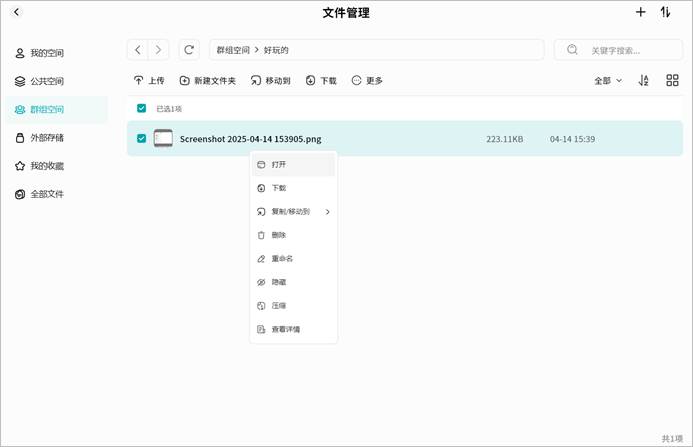Navigate back with the left chevron
This screenshot has width=693, height=447.
[x=138, y=50]
